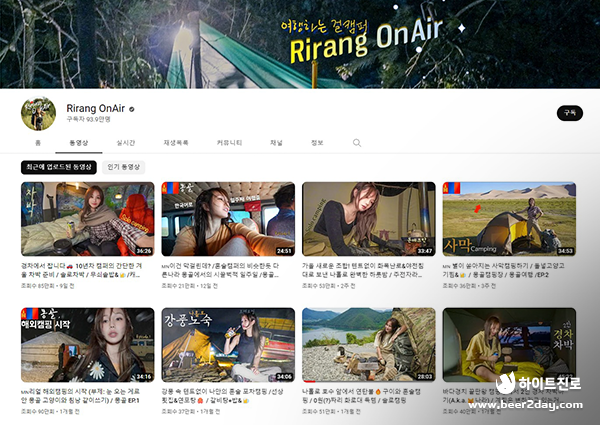The width and height of the screenshot is (600, 425).
Task: Open the 36:26 car camping video thumbnail
Action: click(x=88, y=219)
